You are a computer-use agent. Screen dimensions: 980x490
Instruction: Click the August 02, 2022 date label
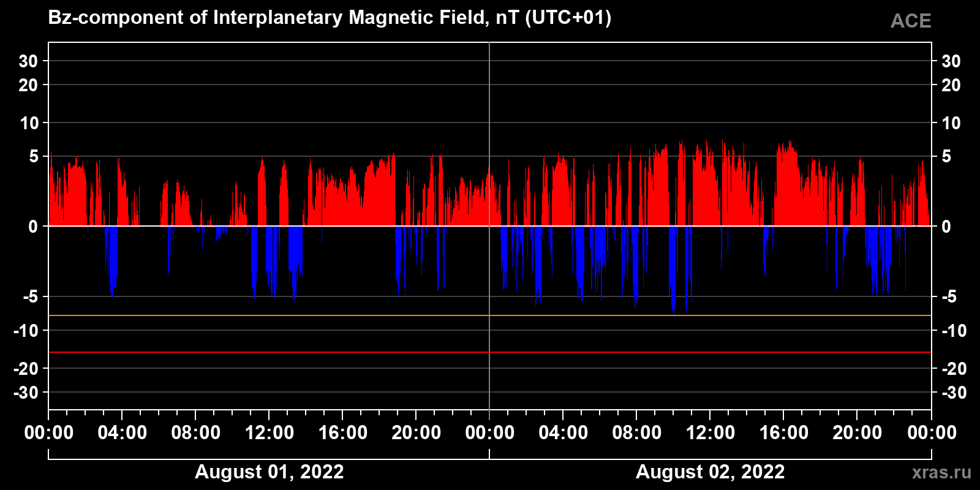[710, 472]
